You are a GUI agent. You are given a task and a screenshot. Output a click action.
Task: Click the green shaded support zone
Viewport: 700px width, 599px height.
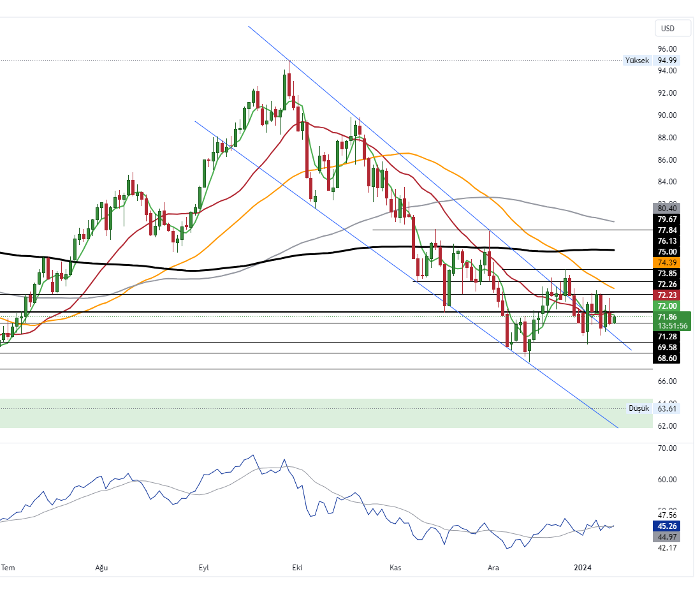point(319,413)
